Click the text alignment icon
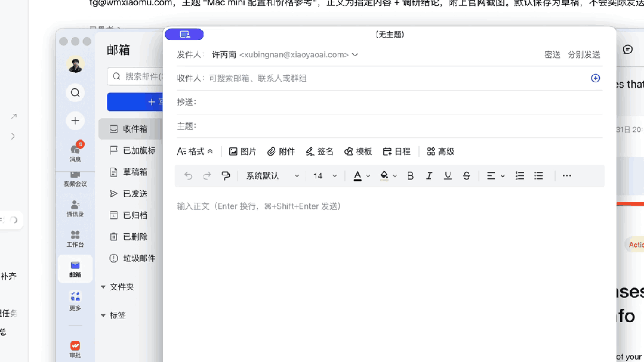This screenshot has height=362, width=644. pyautogui.click(x=491, y=176)
